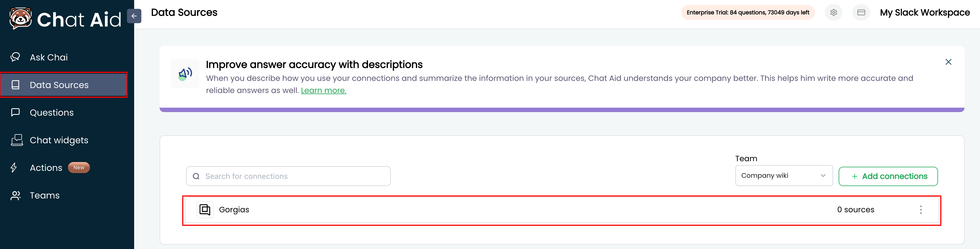Image resolution: width=980 pixels, height=249 pixels.
Task: Focus the Search for connections field
Action: (x=288, y=176)
